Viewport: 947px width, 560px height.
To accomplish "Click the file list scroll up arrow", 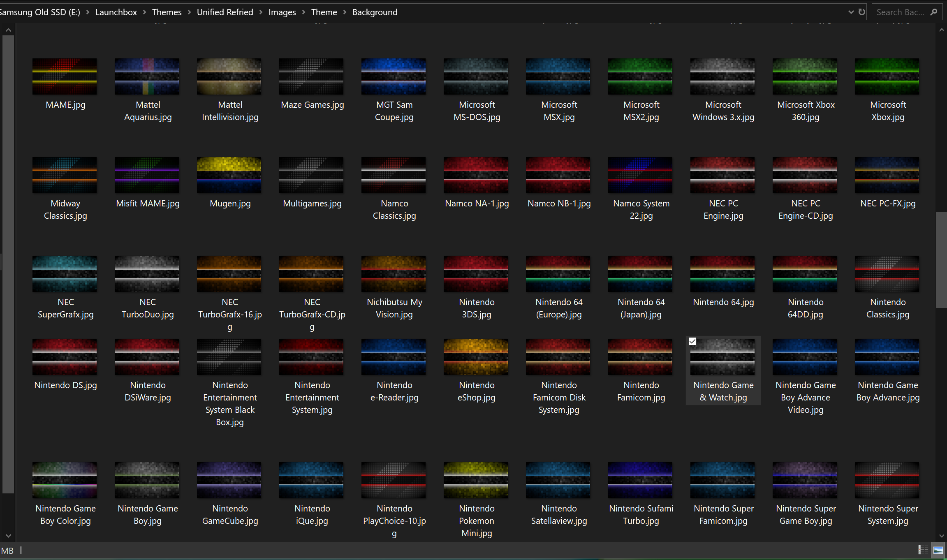I will click(942, 30).
